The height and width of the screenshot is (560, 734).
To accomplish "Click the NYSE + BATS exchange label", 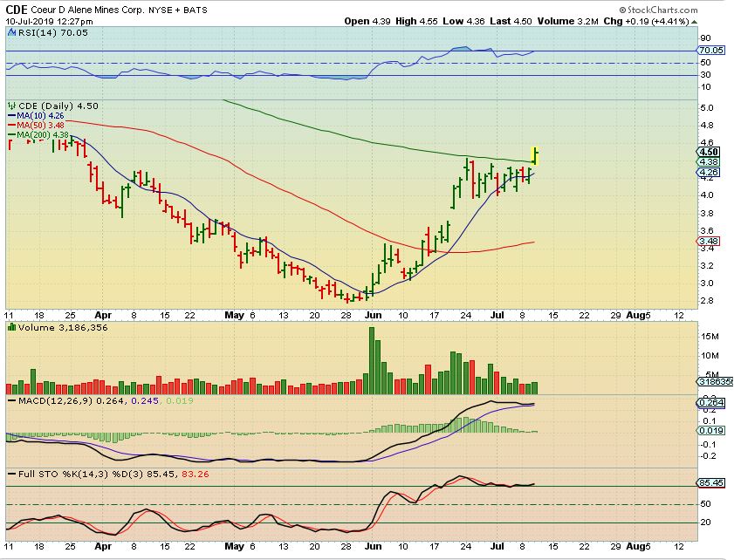I will 178,10.
